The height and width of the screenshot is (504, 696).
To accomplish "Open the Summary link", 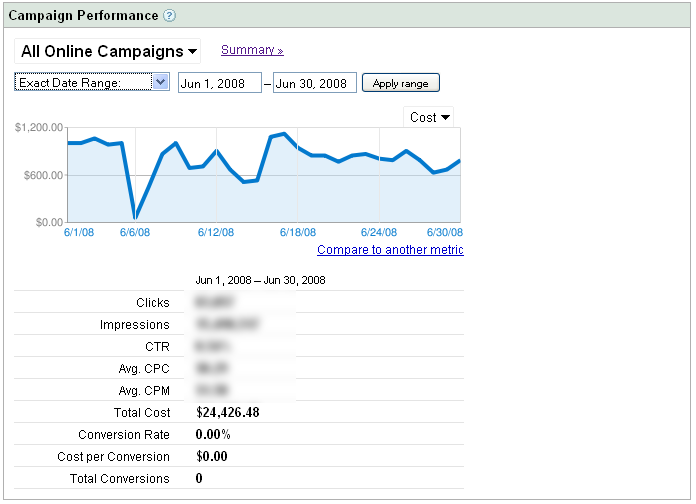I will (252, 50).
